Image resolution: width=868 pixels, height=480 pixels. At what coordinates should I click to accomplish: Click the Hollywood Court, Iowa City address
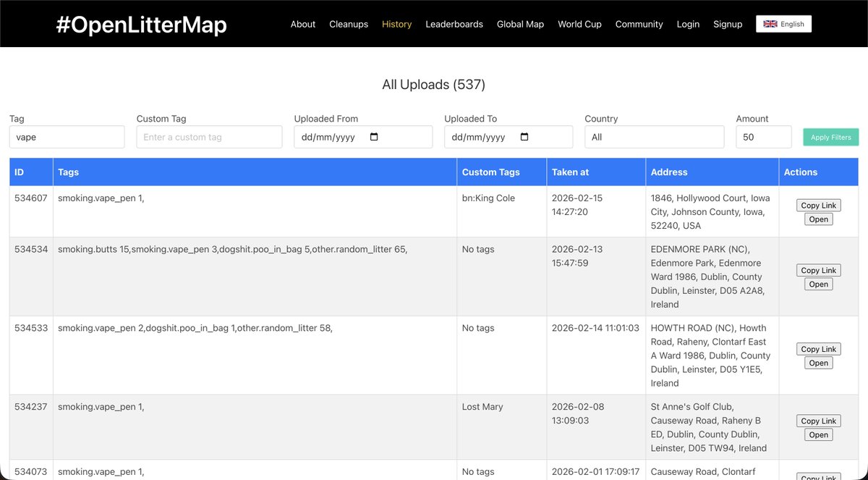(x=711, y=211)
